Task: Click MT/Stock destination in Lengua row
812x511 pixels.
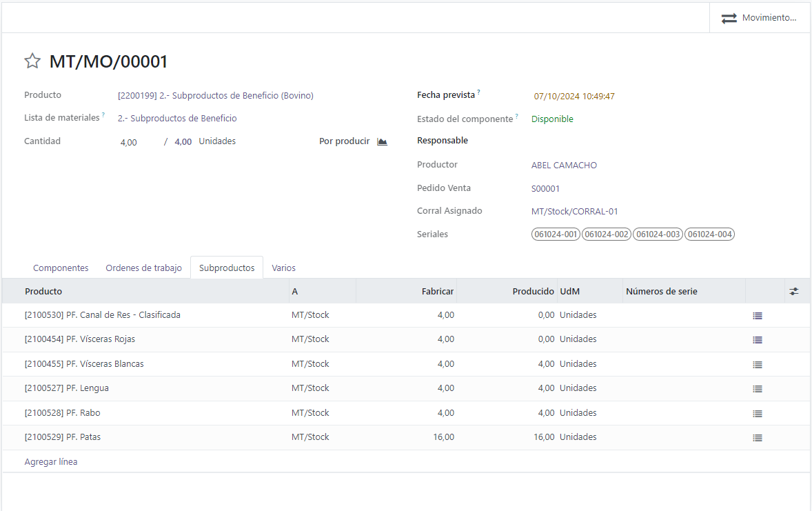Action: pos(310,388)
